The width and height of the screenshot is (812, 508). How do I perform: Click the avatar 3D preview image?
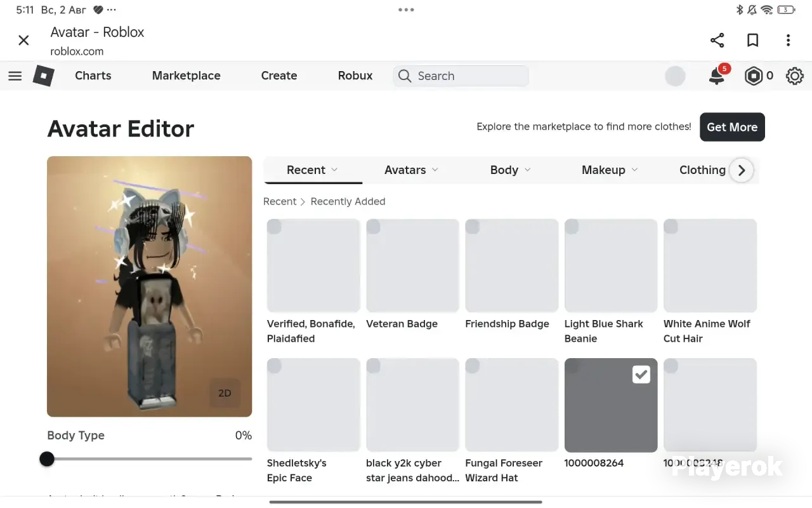(150, 286)
